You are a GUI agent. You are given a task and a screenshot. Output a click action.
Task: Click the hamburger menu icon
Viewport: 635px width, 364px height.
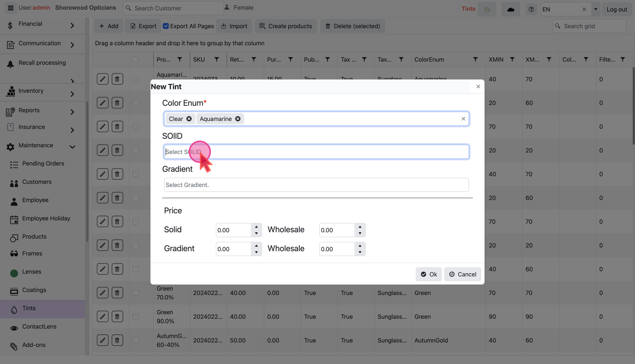click(10, 8)
